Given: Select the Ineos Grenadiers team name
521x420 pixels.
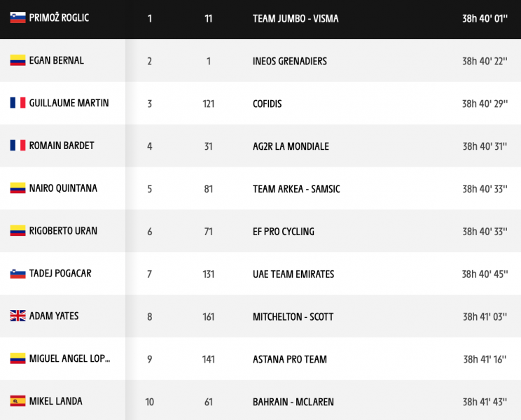Looking at the screenshot, I should click(290, 61).
